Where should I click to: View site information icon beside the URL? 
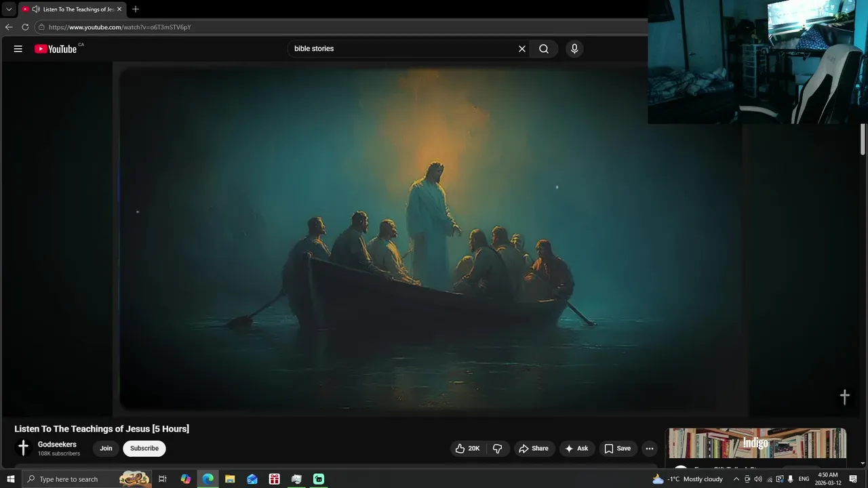click(x=41, y=27)
